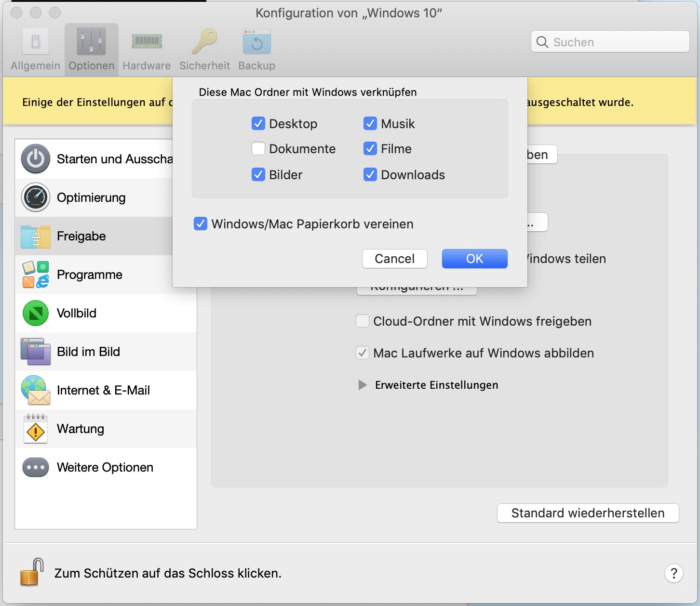
Task: Click the partially hidden Konfigurieren button
Action: [x=417, y=291]
